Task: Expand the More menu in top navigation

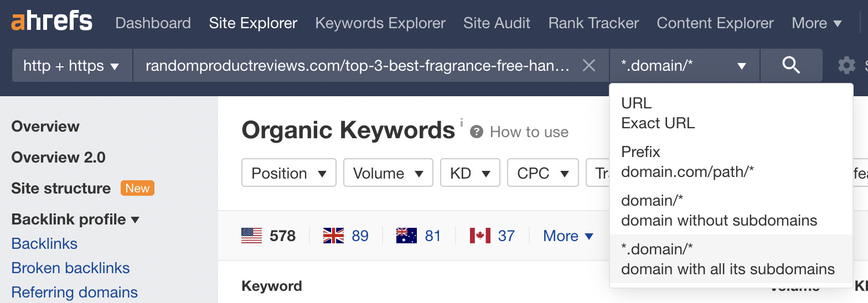Action: [817, 23]
